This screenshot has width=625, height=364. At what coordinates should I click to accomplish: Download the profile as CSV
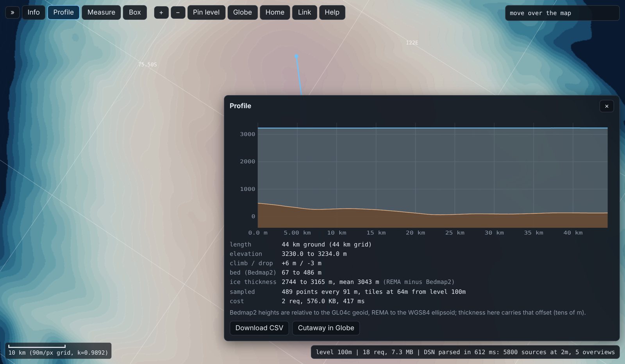tap(259, 328)
